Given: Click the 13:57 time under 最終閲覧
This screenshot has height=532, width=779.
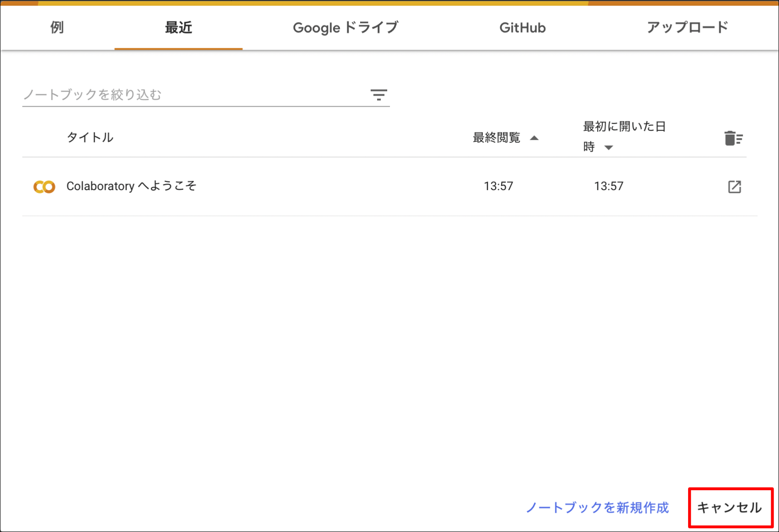Looking at the screenshot, I should (498, 186).
